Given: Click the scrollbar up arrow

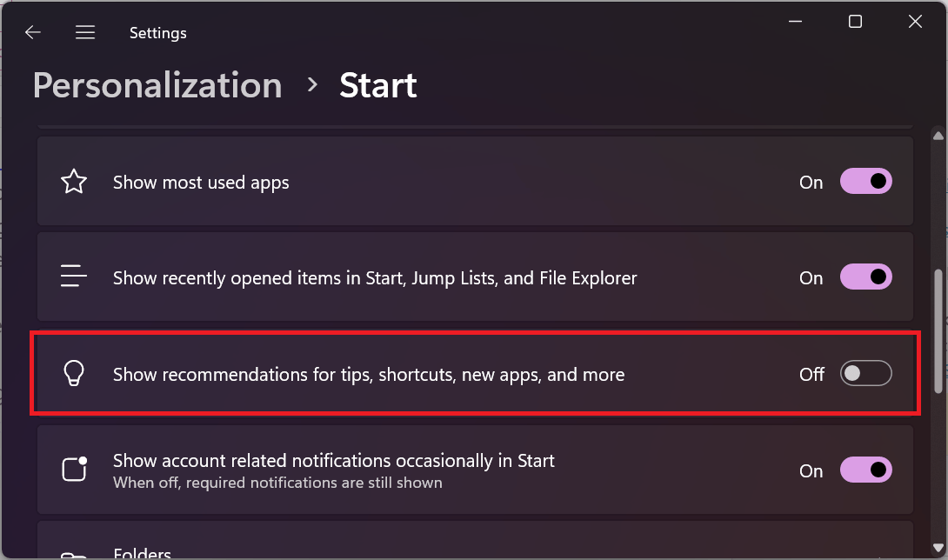Looking at the screenshot, I should click(x=938, y=135).
